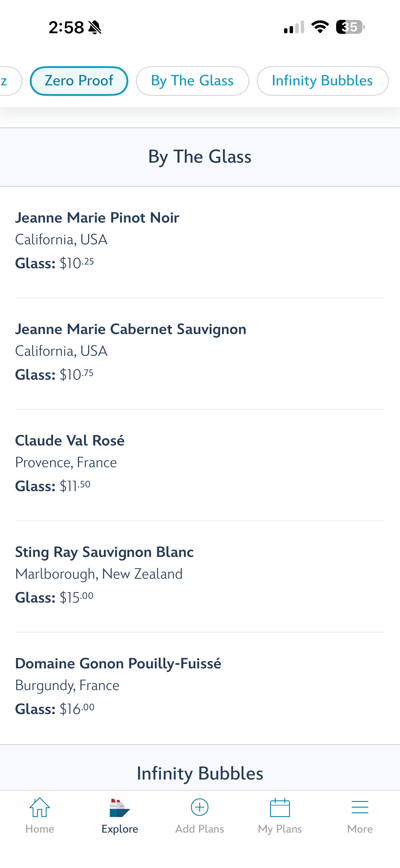400x868 pixels.
Task: Tap the clock time in status bar
Action: pyautogui.click(x=66, y=28)
